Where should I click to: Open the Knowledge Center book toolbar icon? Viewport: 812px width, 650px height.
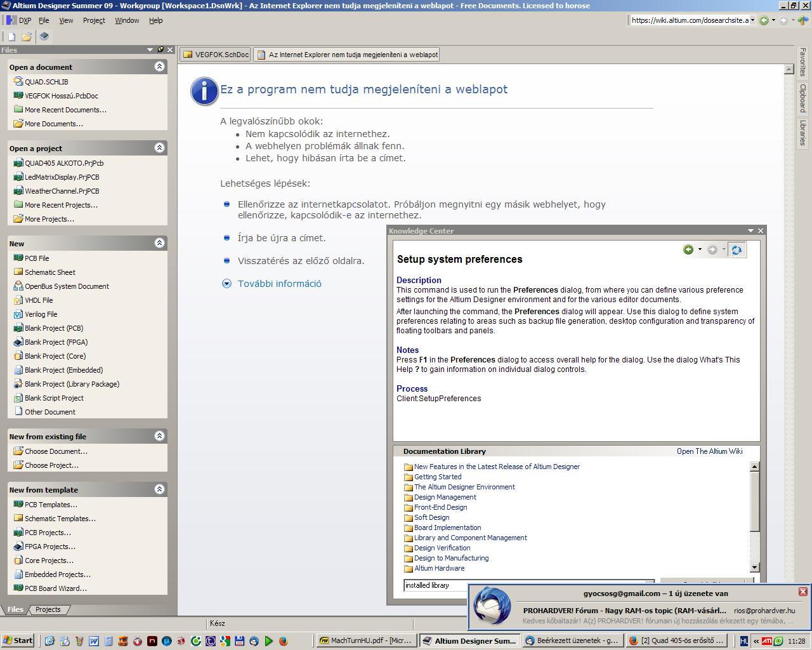(44, 37)
